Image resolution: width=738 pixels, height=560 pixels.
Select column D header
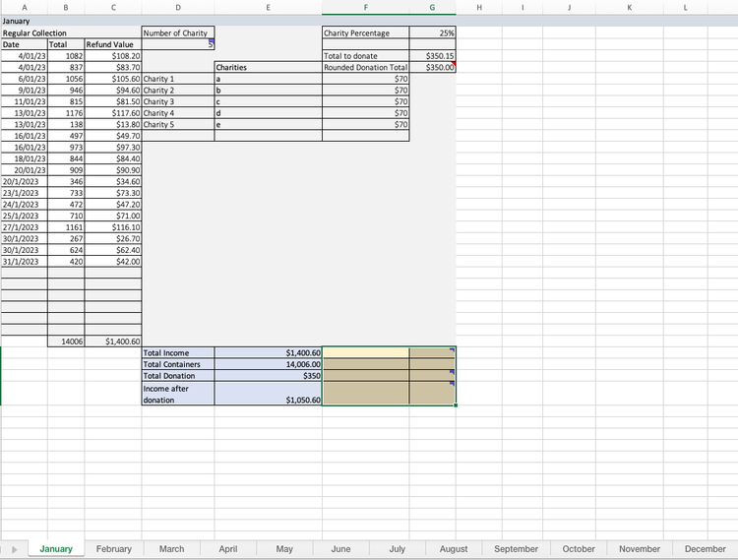pyautogui.click(x=178, y=8)
